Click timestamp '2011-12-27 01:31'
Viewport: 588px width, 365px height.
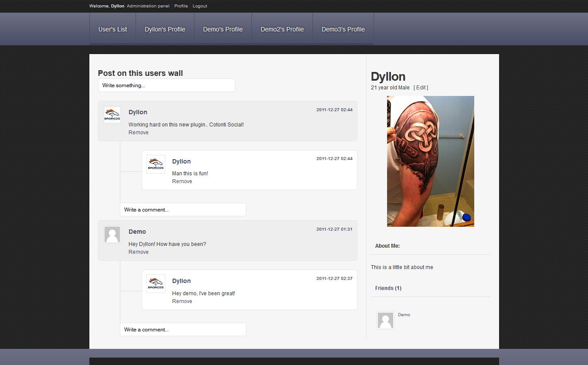point(334,229)
